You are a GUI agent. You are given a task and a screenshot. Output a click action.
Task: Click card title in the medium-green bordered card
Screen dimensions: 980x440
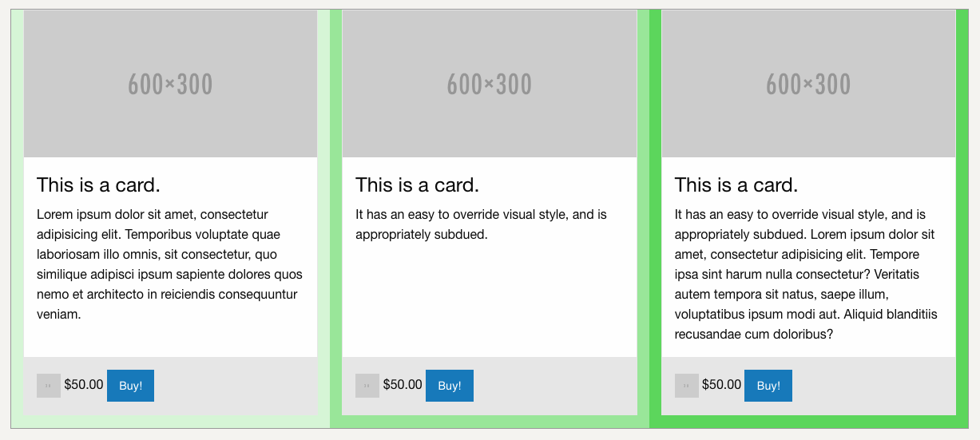pos(417,185)
